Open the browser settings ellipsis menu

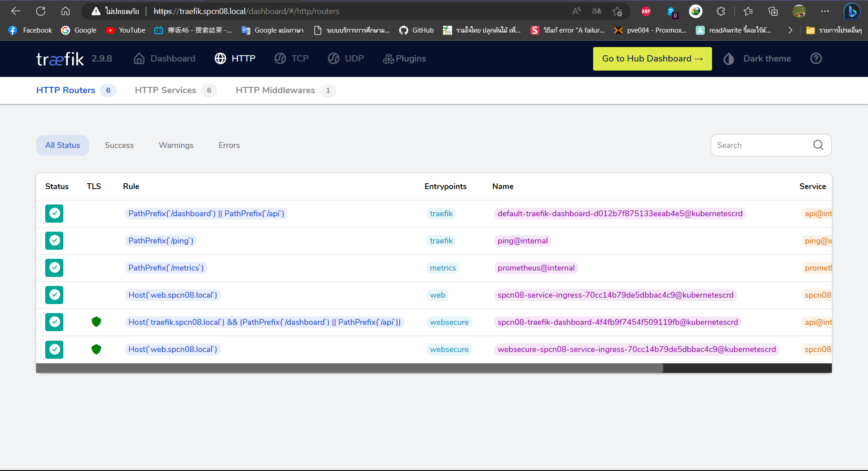tap(825, 11)
